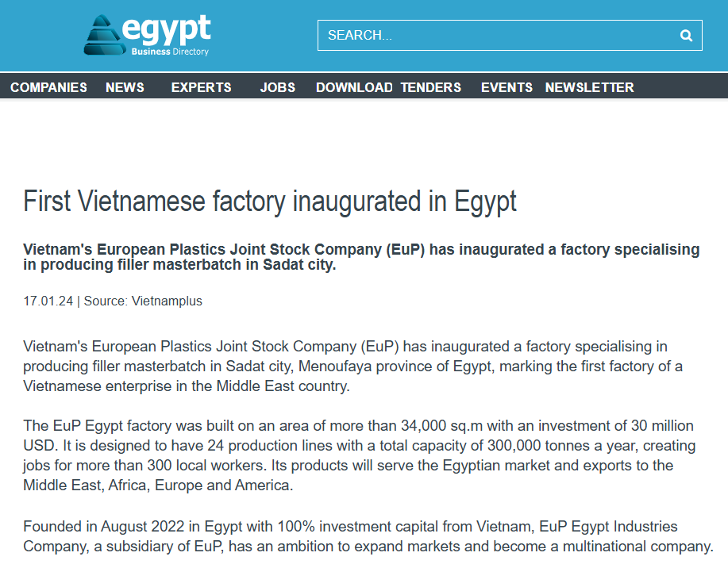Open the NEWSLETTER page
This screenshot has height=568, width=728.
point(589,87)
